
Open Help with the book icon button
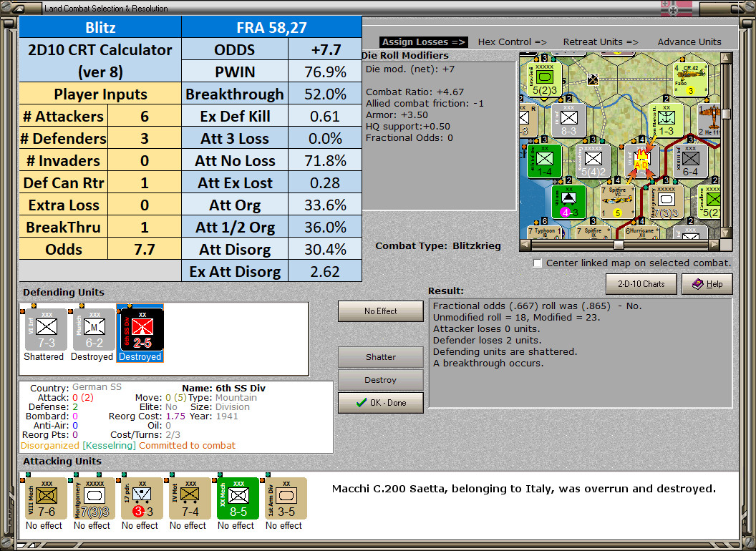coord(707,284)
